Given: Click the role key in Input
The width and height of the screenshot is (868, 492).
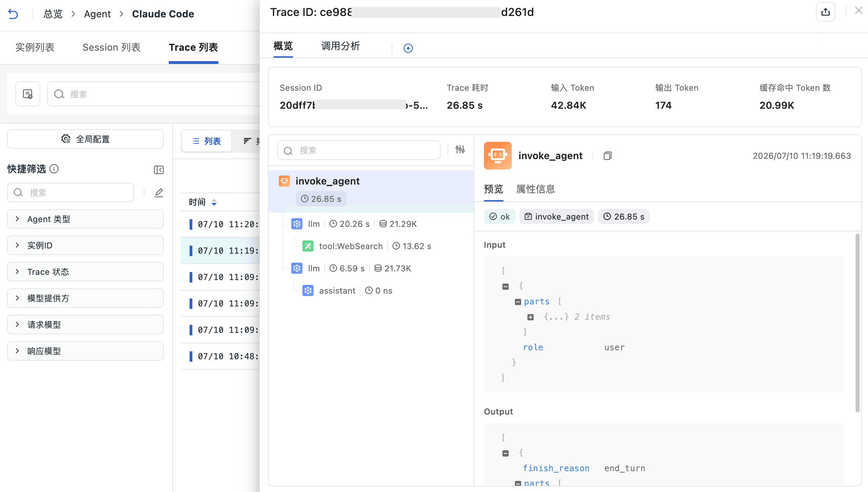Looking at the screenshot, I should [x=533, y=347].
